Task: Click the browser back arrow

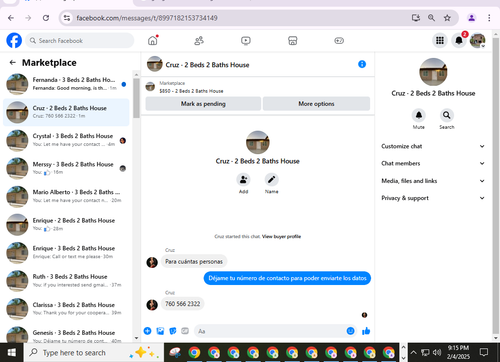Action: [11, 18]
